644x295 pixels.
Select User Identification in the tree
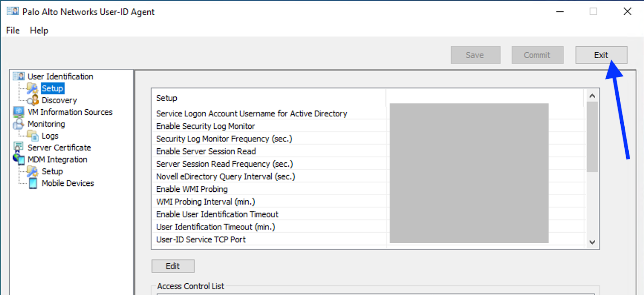click(60, 76)
